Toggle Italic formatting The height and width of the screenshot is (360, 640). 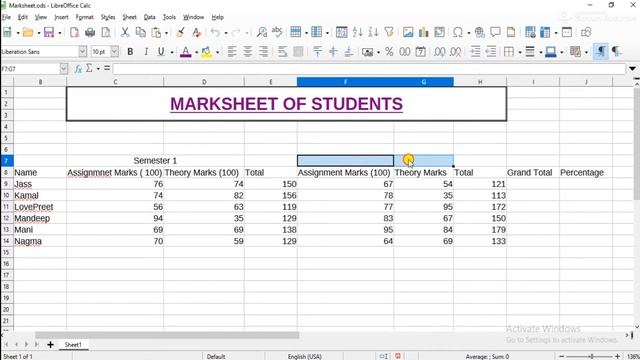146,52
